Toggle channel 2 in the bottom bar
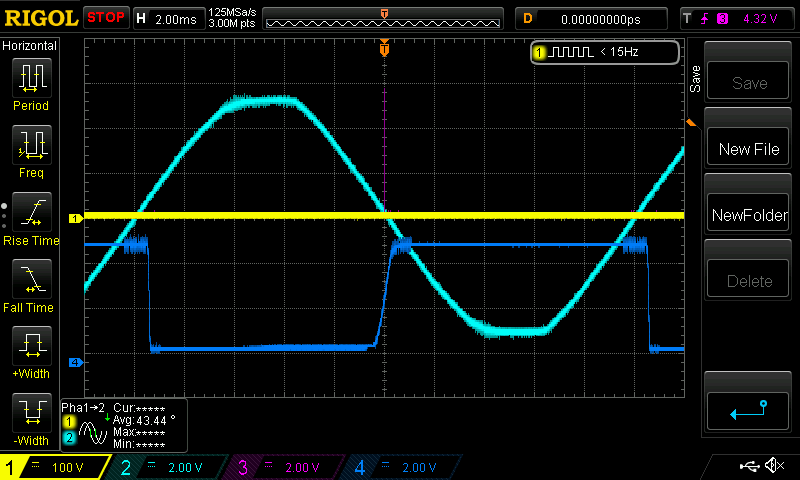 click(168, 467)
